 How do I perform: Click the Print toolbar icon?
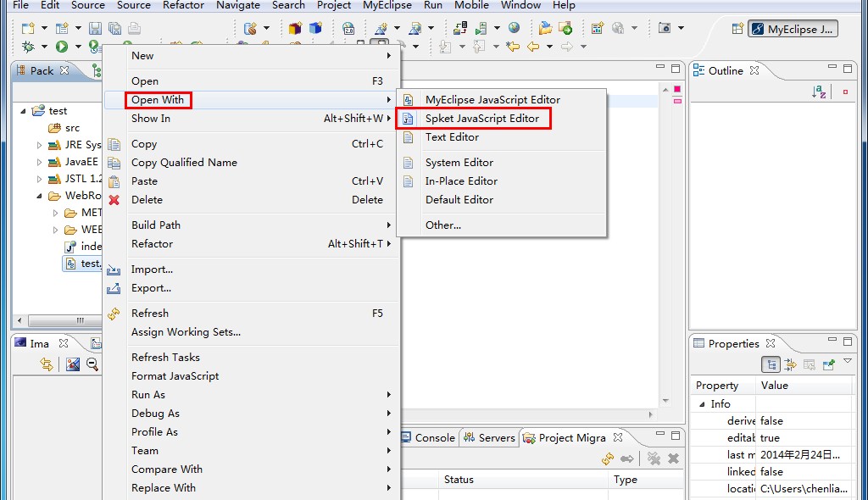(134, 28)
